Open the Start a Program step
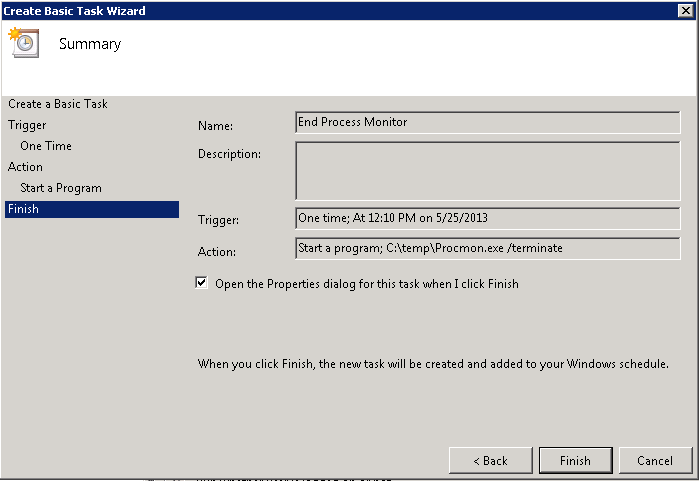This screenshot has height=481, width=699. [61, 188]
